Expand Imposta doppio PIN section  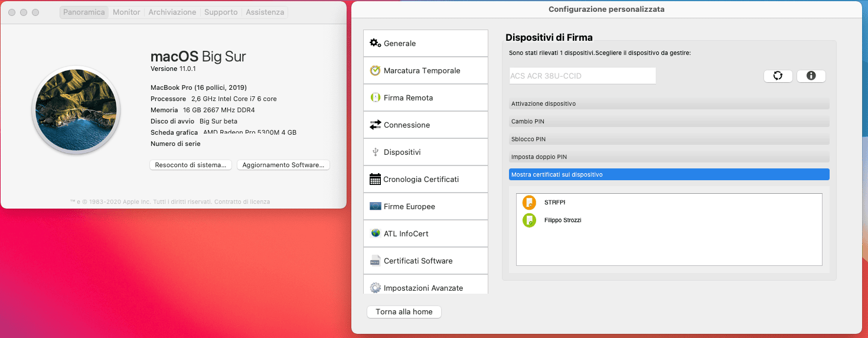669,157
